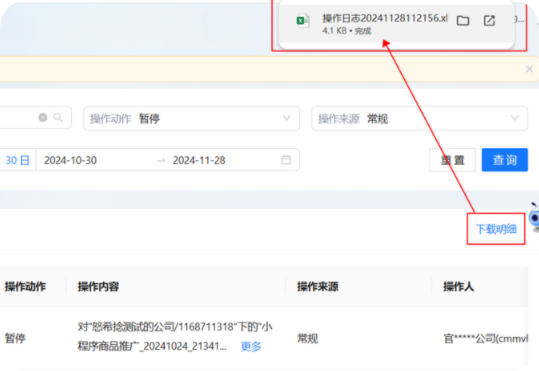Close the orange notification banner

(529, 69)
